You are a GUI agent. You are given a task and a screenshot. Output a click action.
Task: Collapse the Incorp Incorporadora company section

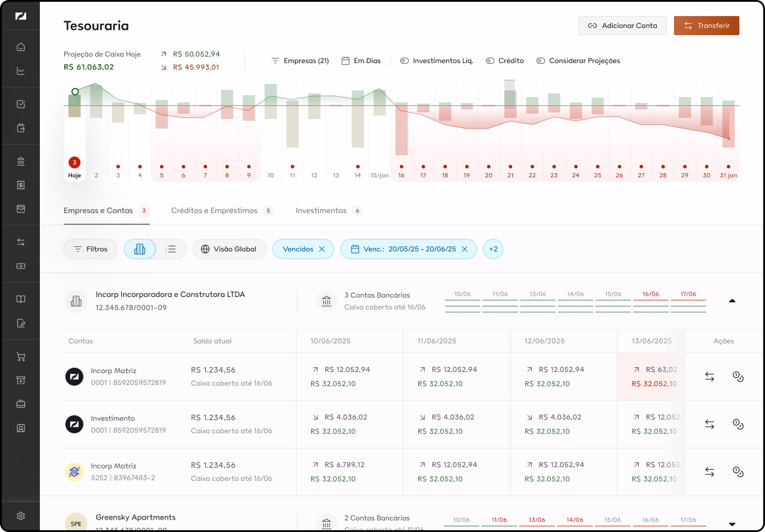coord(732,301)
